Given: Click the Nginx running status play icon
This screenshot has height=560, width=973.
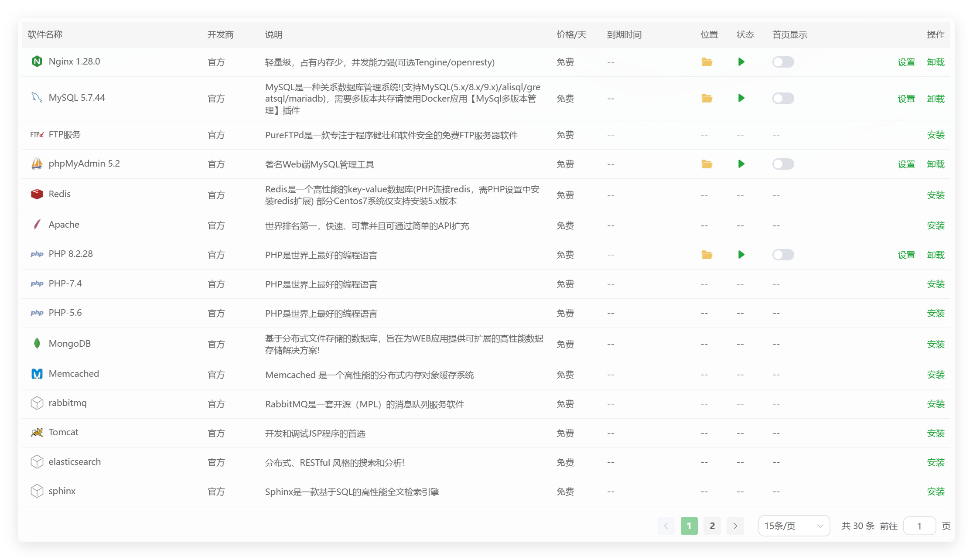Looking at the screenshot, I should click(x=741, y=62).
